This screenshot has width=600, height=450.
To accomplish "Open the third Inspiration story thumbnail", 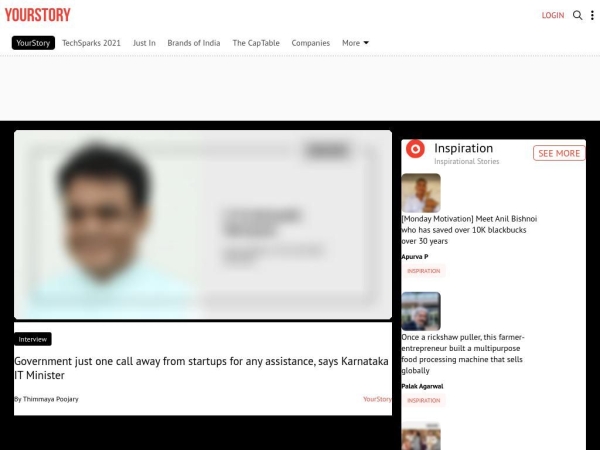I will (421, 436).
